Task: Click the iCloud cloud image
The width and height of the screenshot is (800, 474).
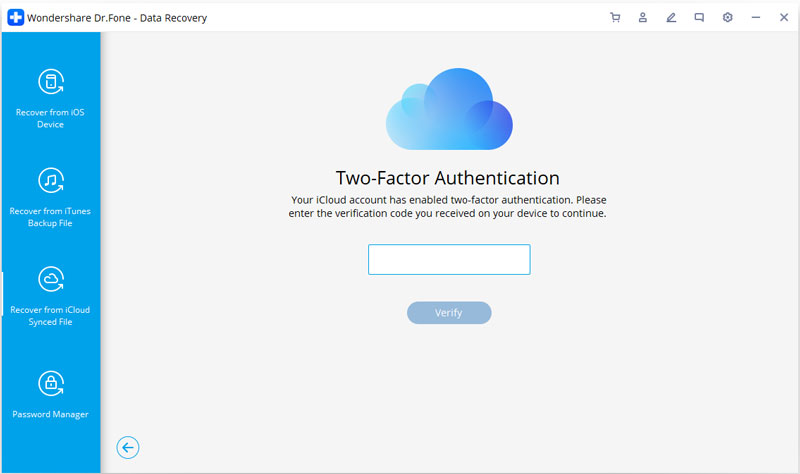Action: tap(449, 109)
